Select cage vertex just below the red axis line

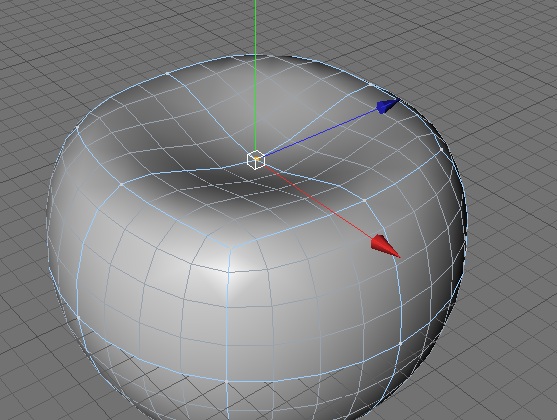pyautogui.click(x=364, y=201)
